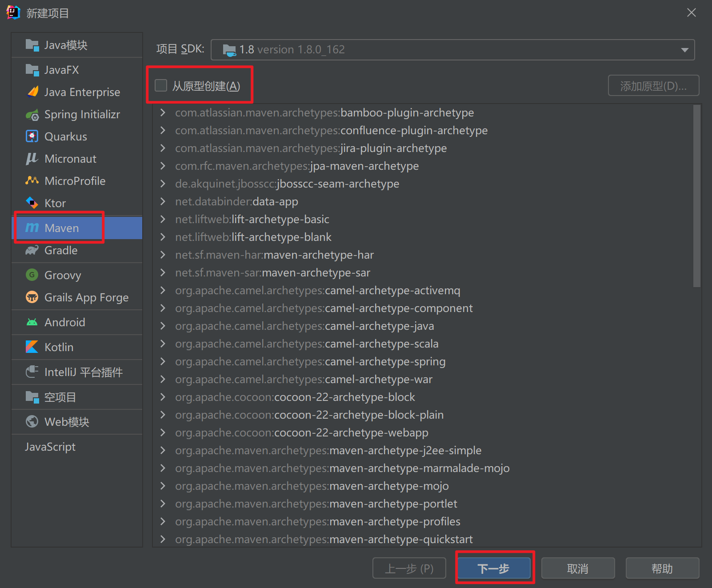712x588 pixels.
Task: Click the 帮助 button
Action: coord(662,568)
